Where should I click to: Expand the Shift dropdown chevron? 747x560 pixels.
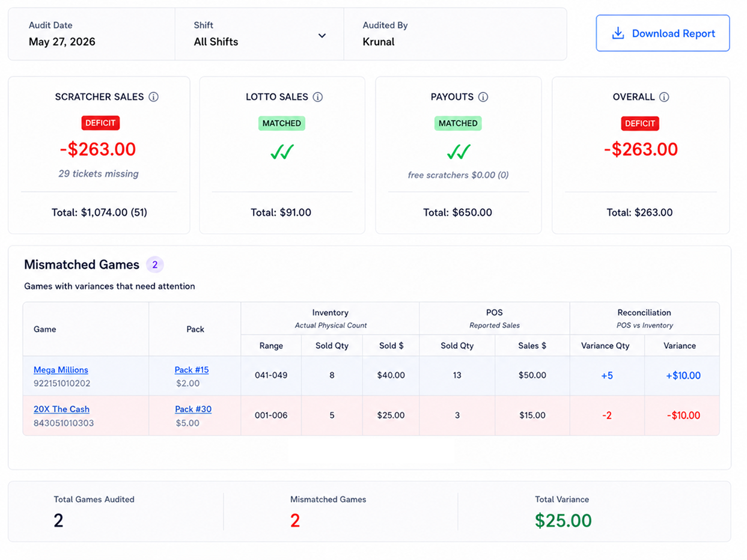point(322,35)
